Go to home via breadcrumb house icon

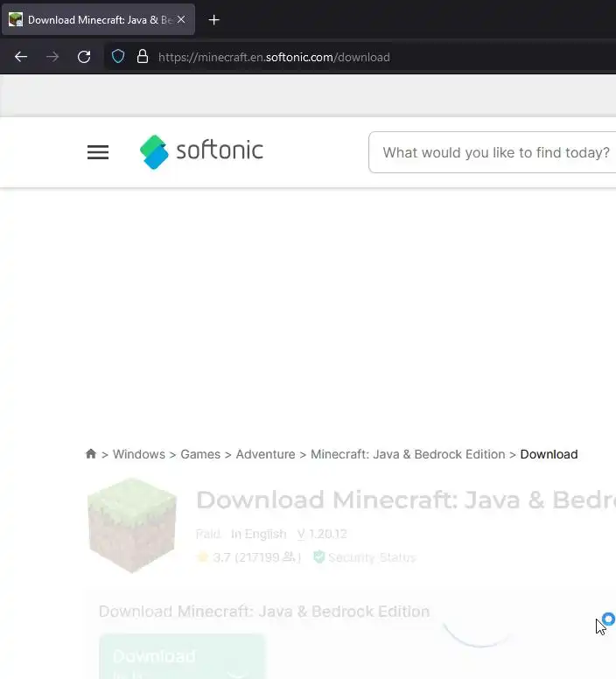coord(91,453)
